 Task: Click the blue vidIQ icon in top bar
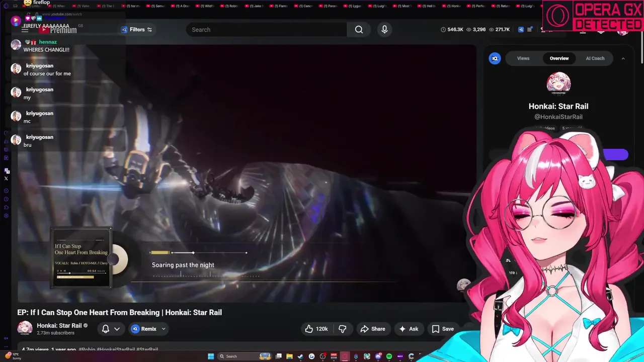(521, 30)
